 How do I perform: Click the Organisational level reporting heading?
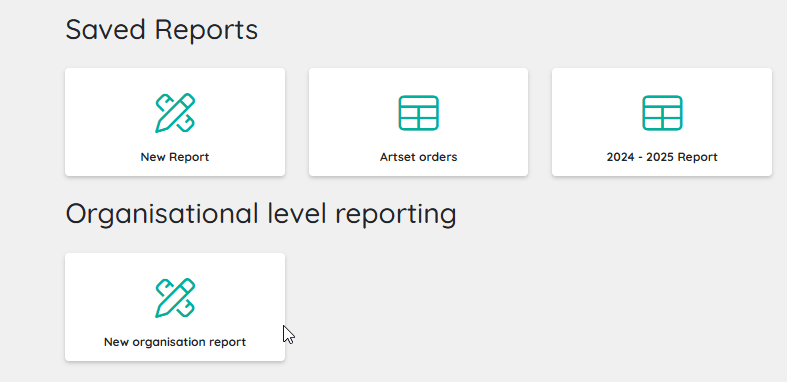point(261,214)
